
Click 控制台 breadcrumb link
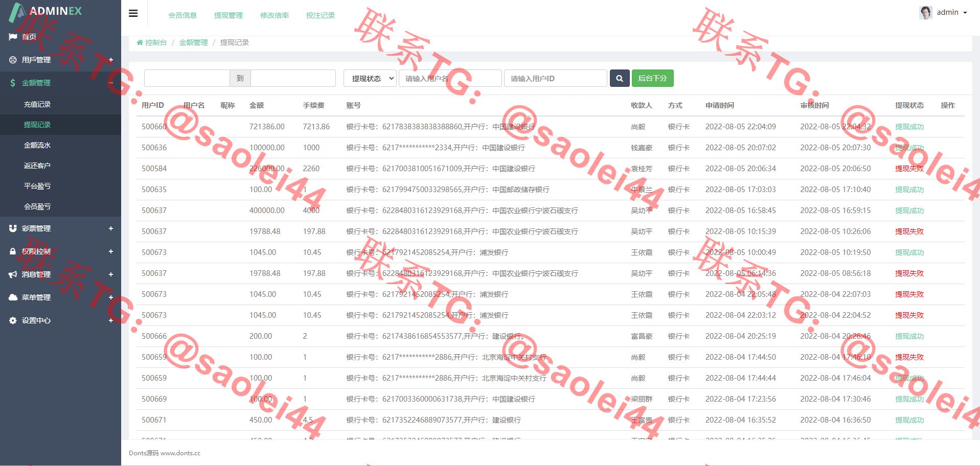(152, 42)
